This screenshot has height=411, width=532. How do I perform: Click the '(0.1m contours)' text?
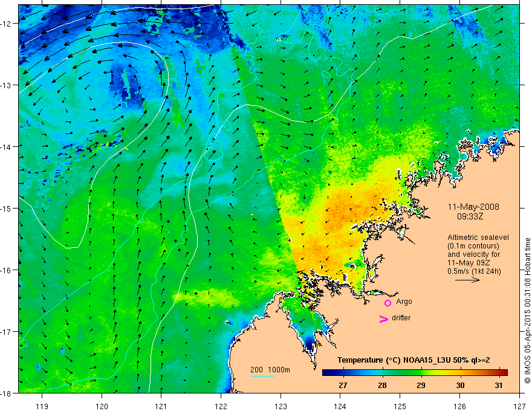point(473,246)
